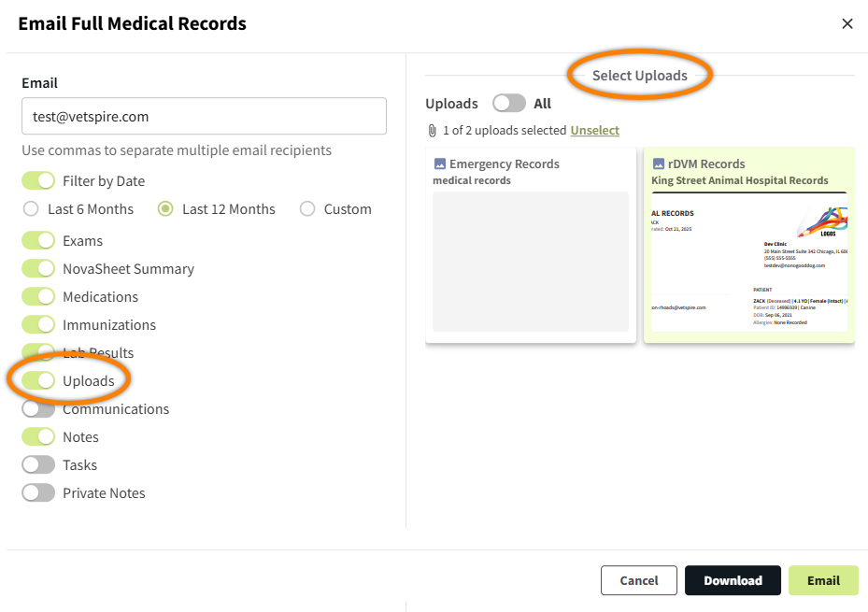Click the green Email button

(822, 580)
